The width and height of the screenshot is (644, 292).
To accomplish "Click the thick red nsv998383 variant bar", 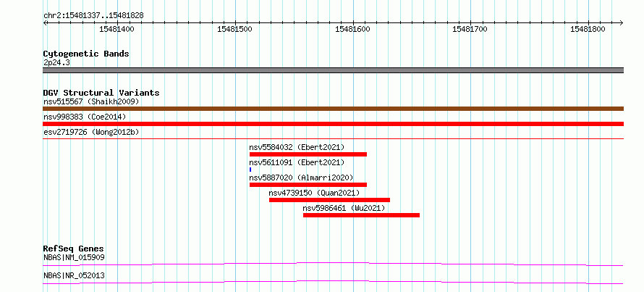I will coord(333,124).
